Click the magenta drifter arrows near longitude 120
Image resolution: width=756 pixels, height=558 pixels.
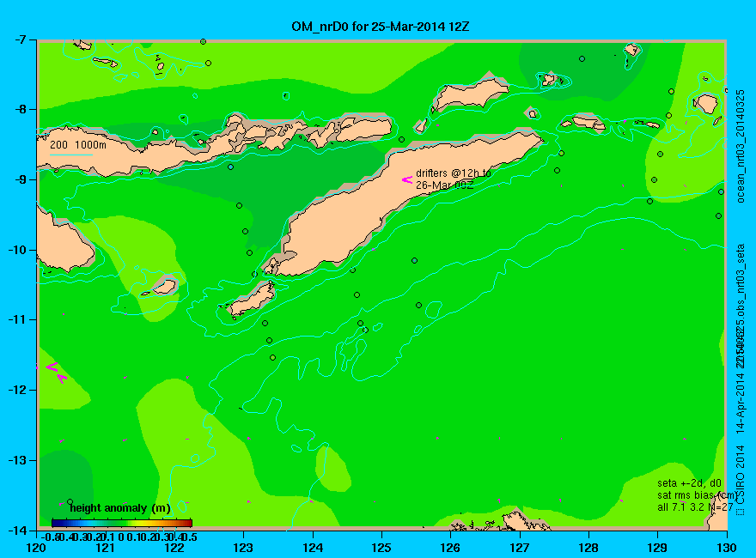tap(56, 373)
